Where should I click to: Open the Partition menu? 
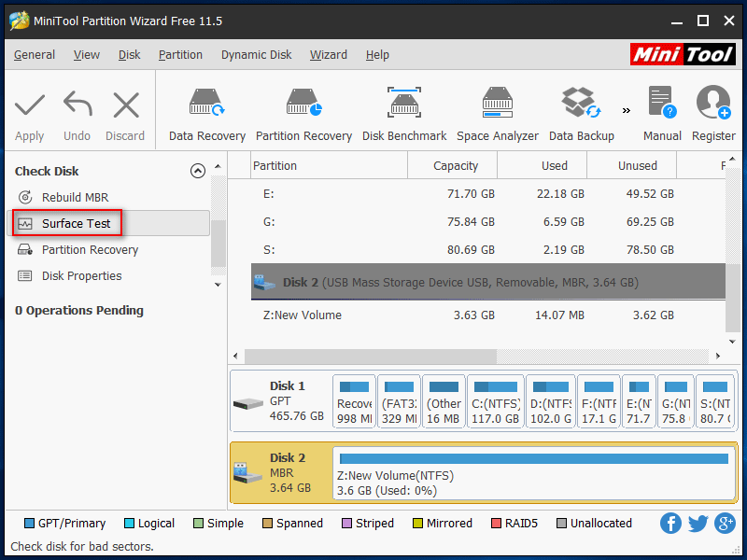180,55
